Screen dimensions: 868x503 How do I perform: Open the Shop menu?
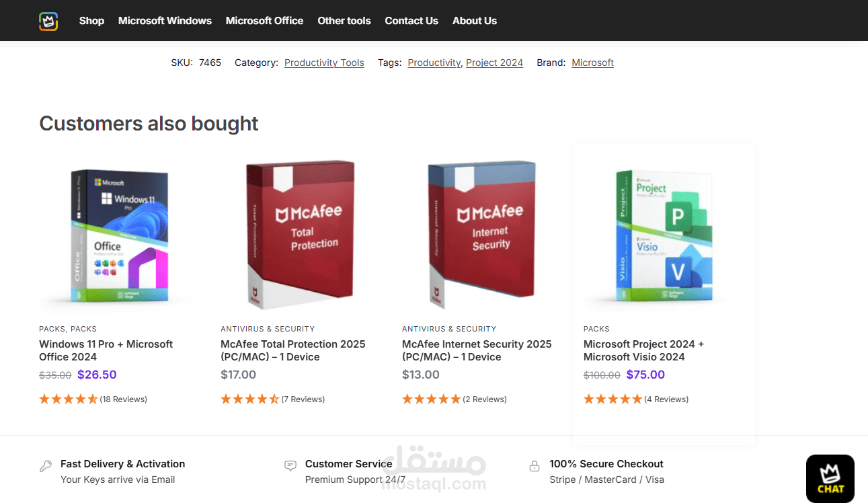(91, 21)
